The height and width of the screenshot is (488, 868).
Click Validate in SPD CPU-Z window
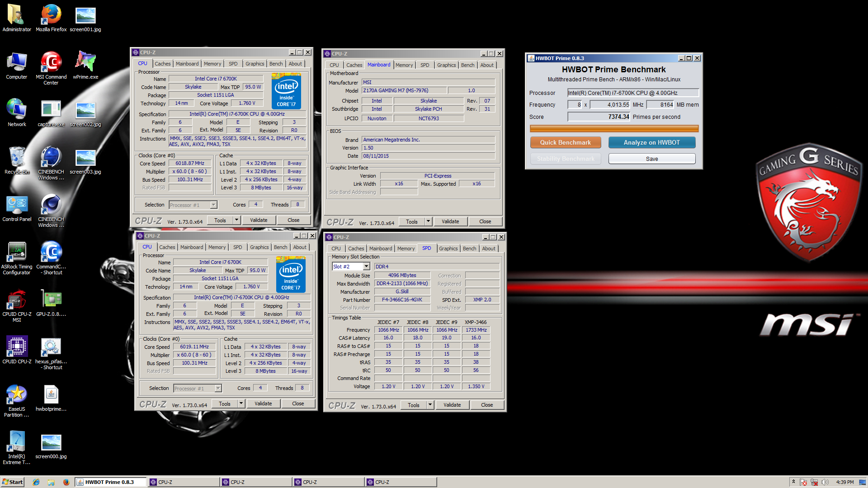pos(452,405)
